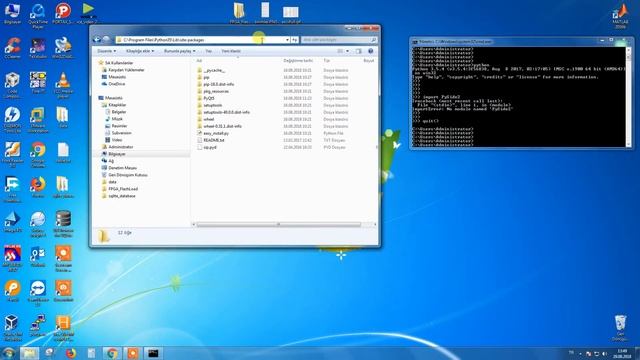Image resolution: width=640 pixels, height=360 pixels.
Task: Click the Explorer taskbar button
Action: [x=29, y=353]
